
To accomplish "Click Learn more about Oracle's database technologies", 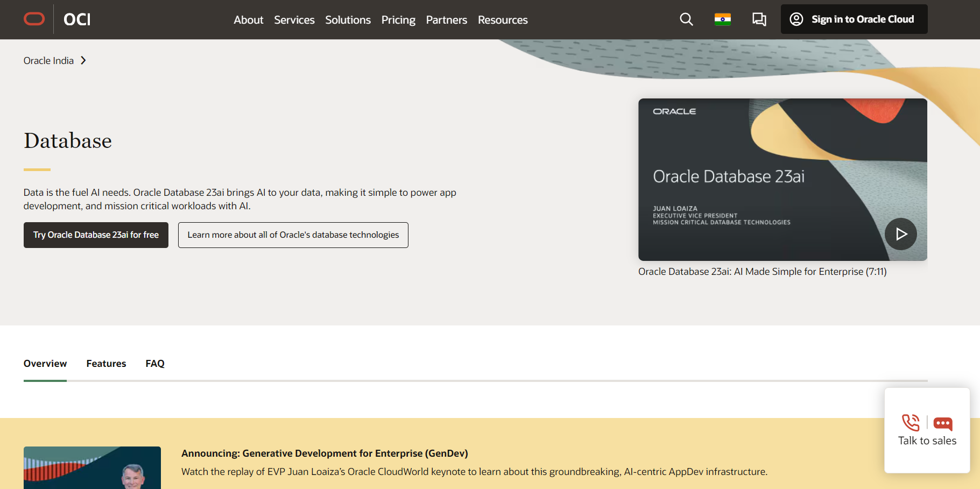I will [293, 235].
